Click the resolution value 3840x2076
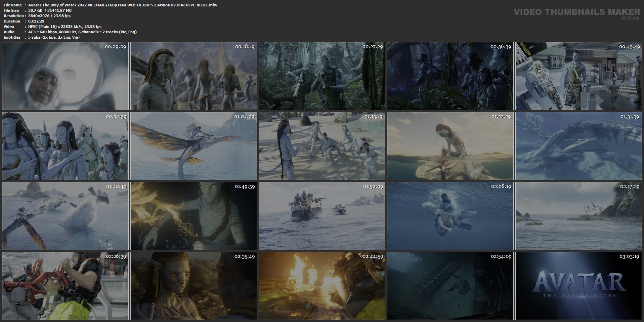The width and height of the screenshot is (644, 322). [x=39, y=16]
